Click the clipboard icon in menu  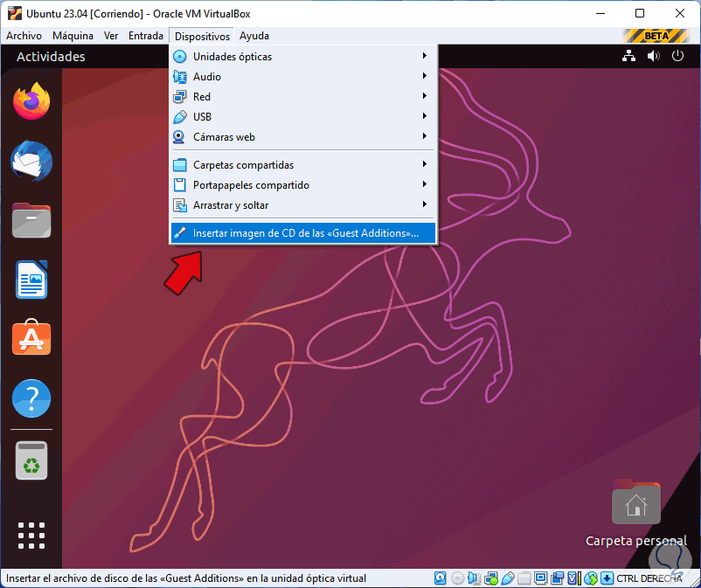[180, 185]
